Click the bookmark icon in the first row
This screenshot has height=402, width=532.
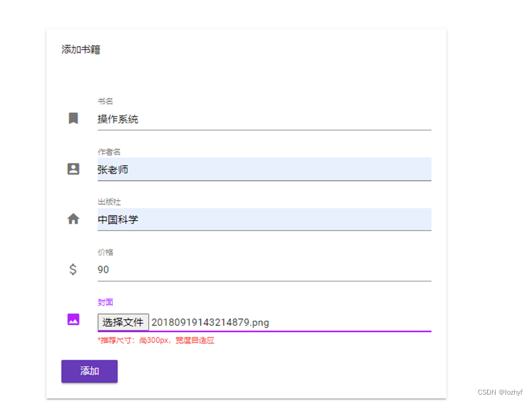pyautogui.click(x=73, y=118)
